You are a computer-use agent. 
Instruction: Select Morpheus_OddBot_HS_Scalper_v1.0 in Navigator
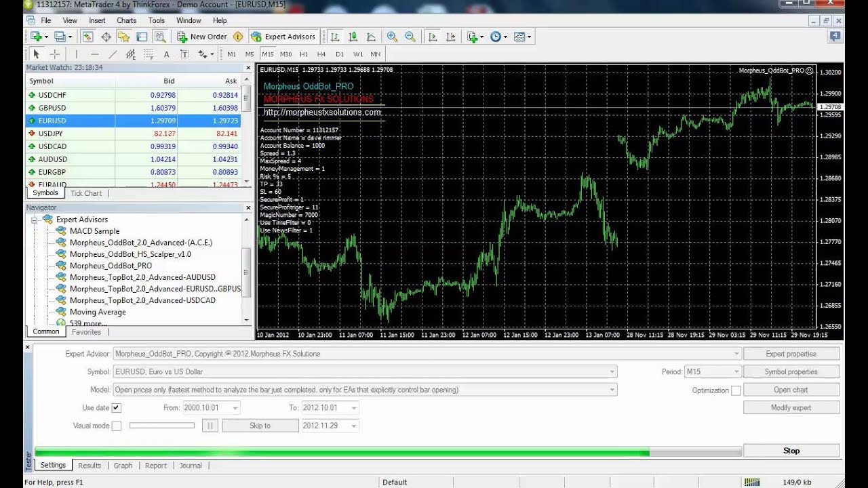click(130, 254)
